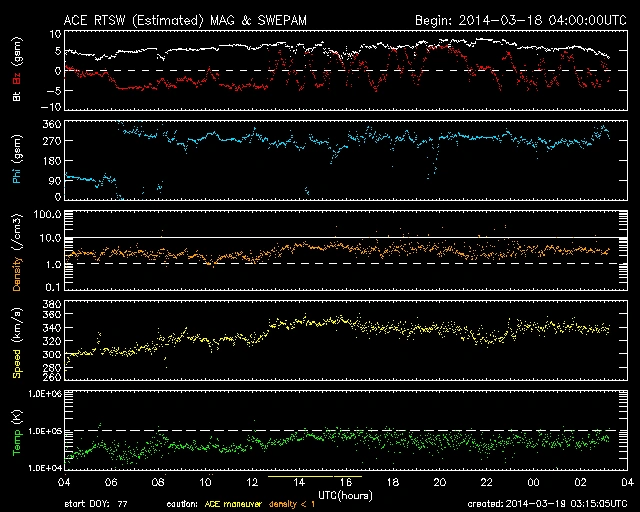Click the white Bt axis label

coord(17,97)
